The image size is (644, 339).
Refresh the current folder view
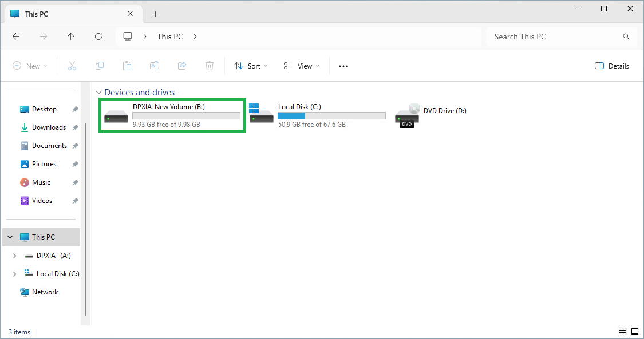[x=98, y=37]
